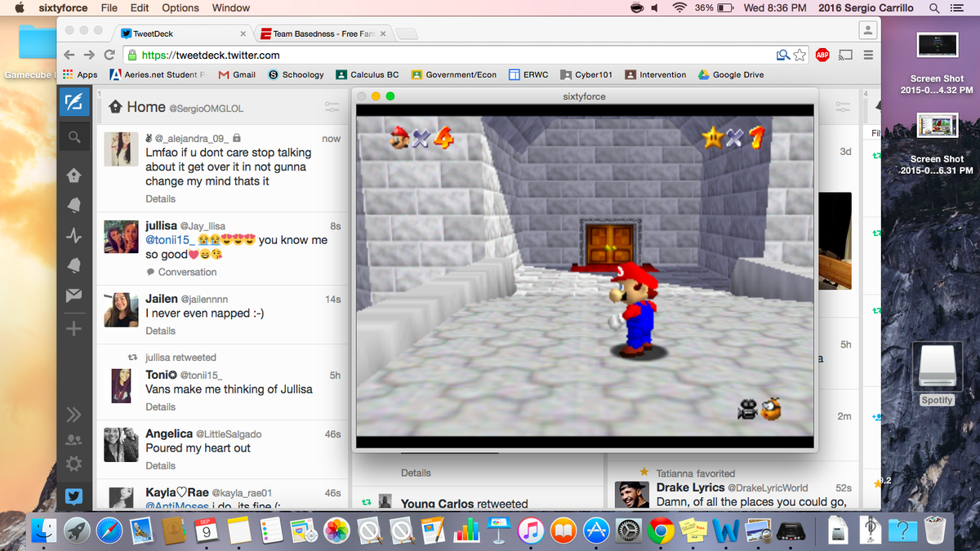Open the Options menu
980x551 pixels.
tap(180, 8)
